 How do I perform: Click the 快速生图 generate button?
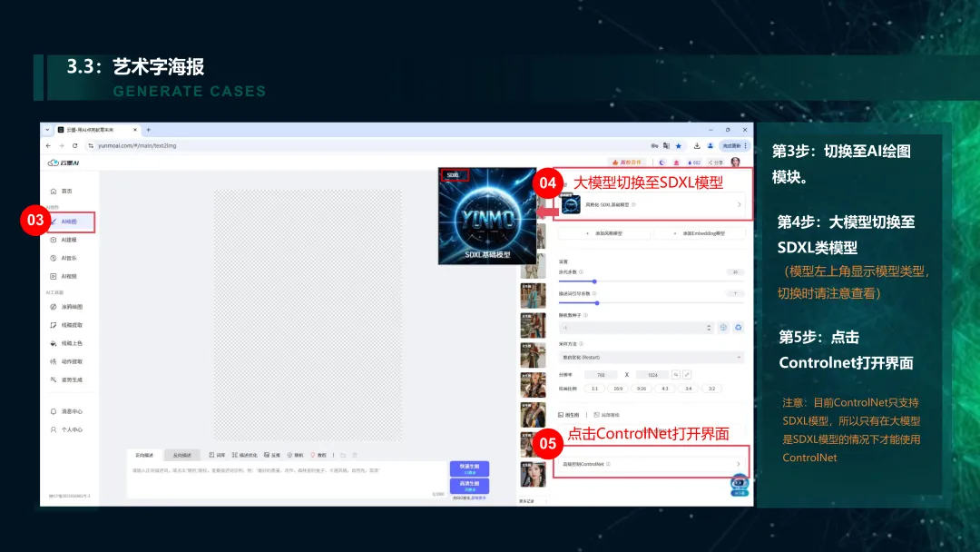[469, 468]
